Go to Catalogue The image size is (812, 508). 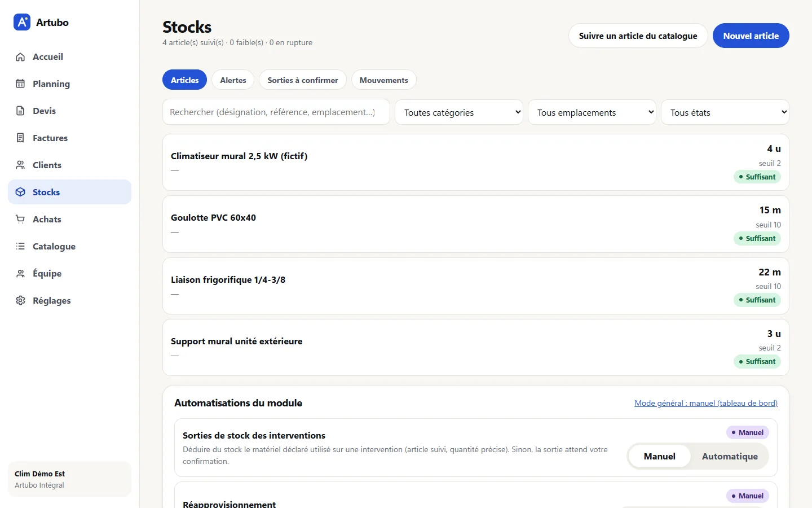[x=69, y=246]
